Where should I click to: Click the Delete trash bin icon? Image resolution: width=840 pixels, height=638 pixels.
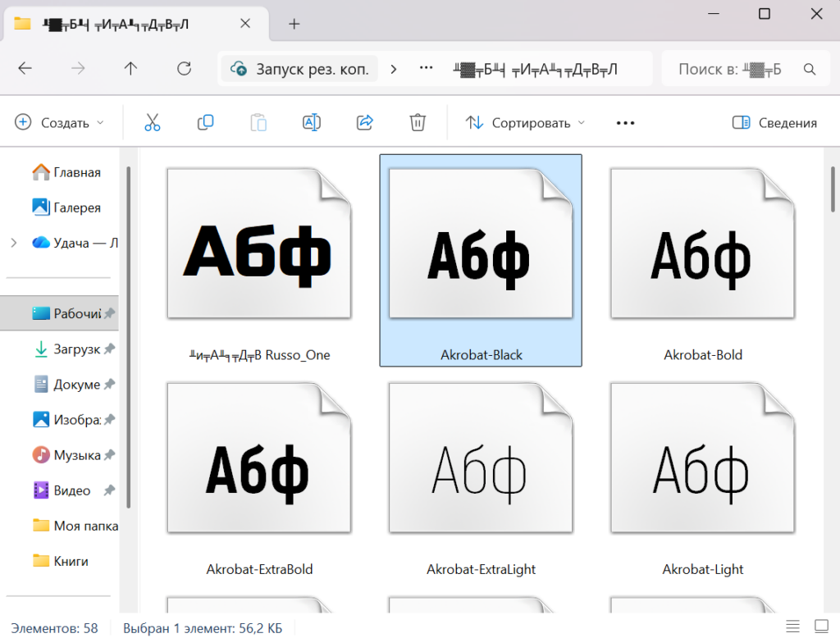(418, 123)
